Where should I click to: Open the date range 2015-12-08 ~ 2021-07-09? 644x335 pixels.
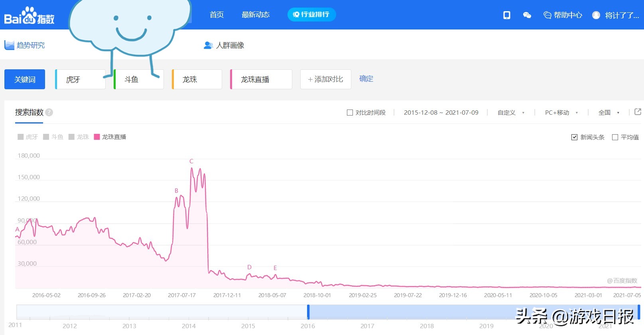pos(441,113)
